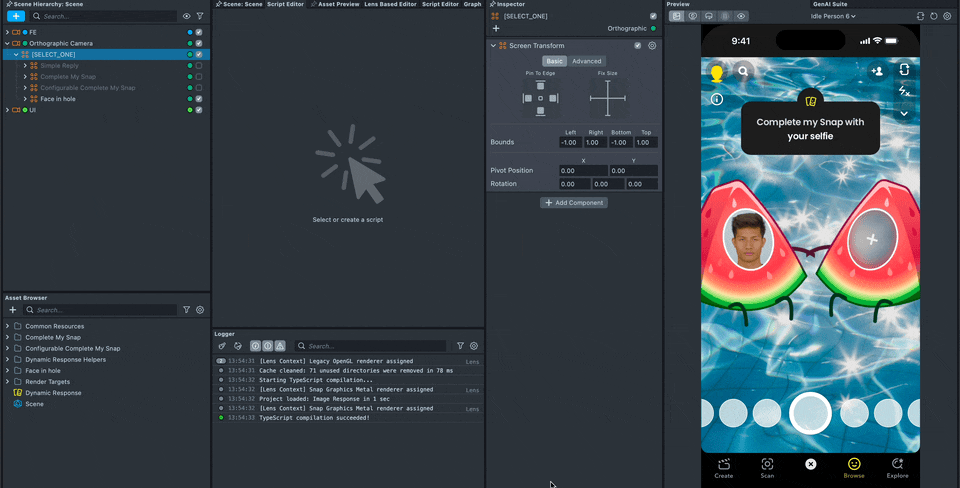Open the Screen Transform settings gear
Screen dimensions: 960x488
[x=652, y=46]
